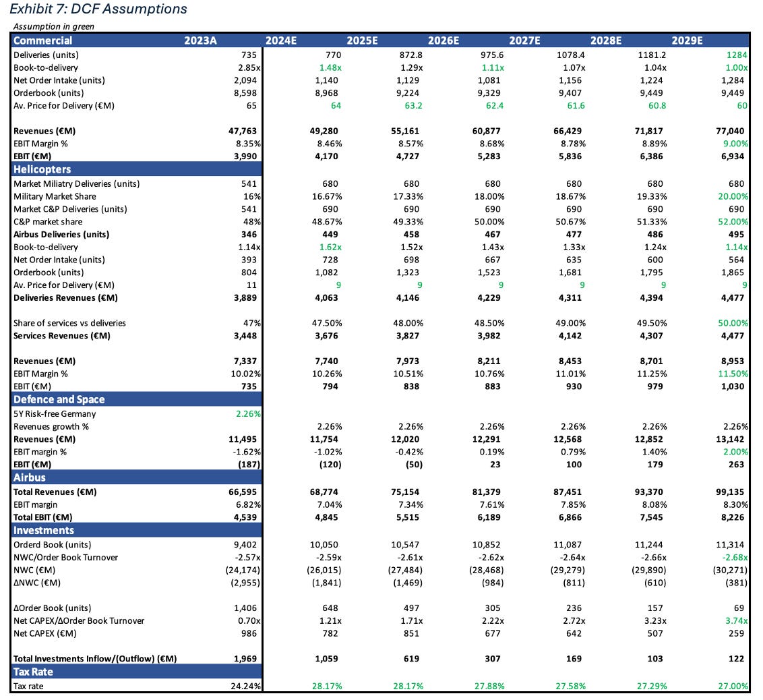Click the 1,865 helicopters orderbook value
The height and width of the screenshot is (700, 763).
733,273
